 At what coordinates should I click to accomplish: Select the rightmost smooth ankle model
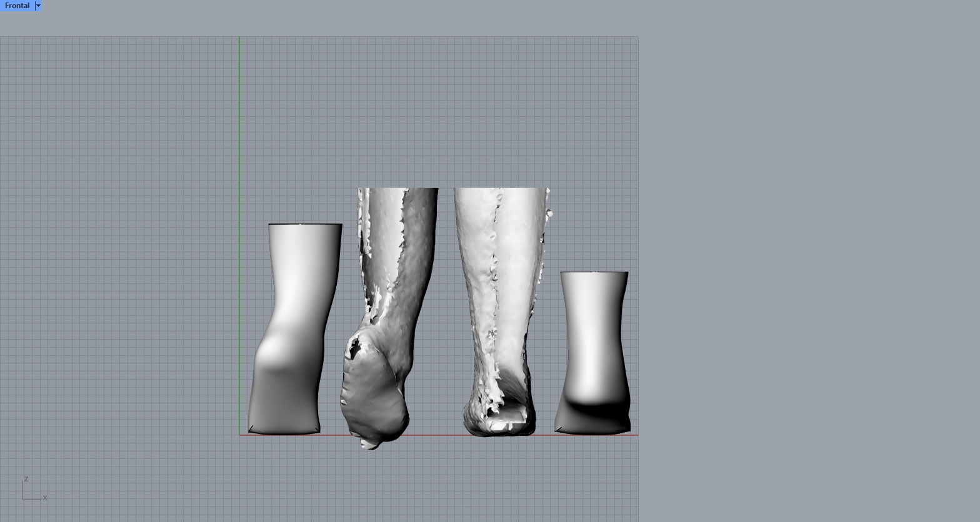coord(594,350)
